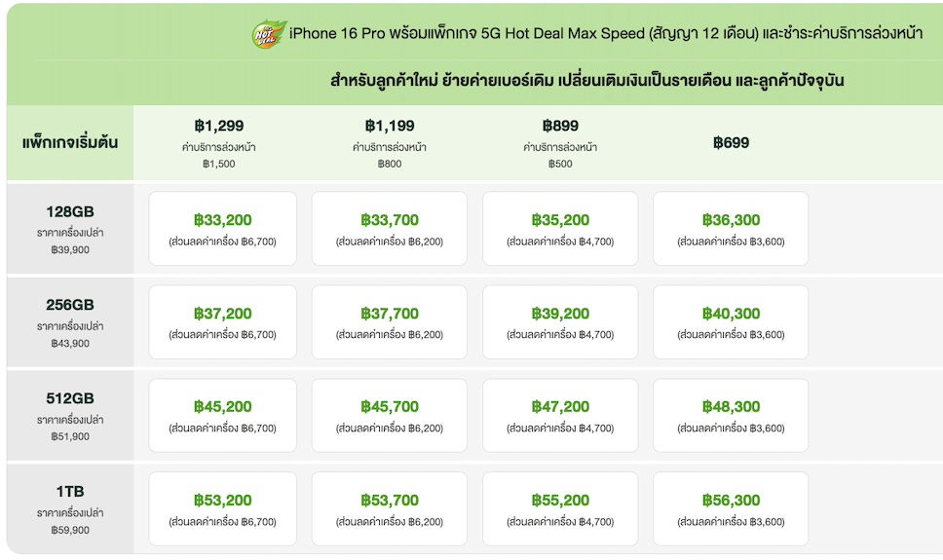Click the Hot Deal logo icon
Screen dimensions: 943x560
[x=269, y=35]
